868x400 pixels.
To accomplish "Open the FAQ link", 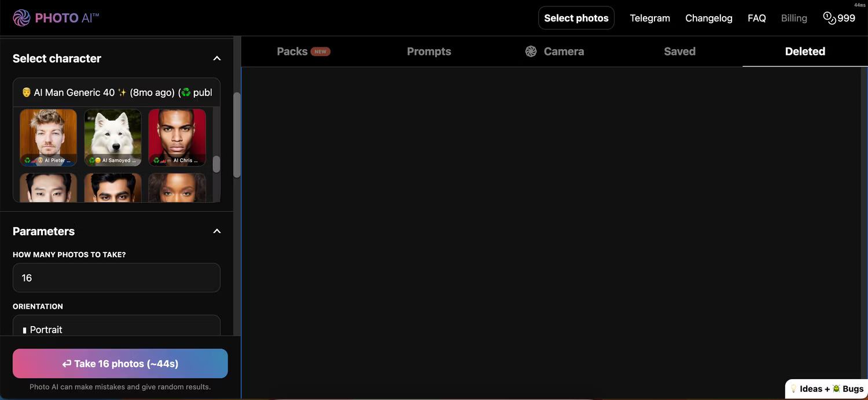I will click(757, 18).
